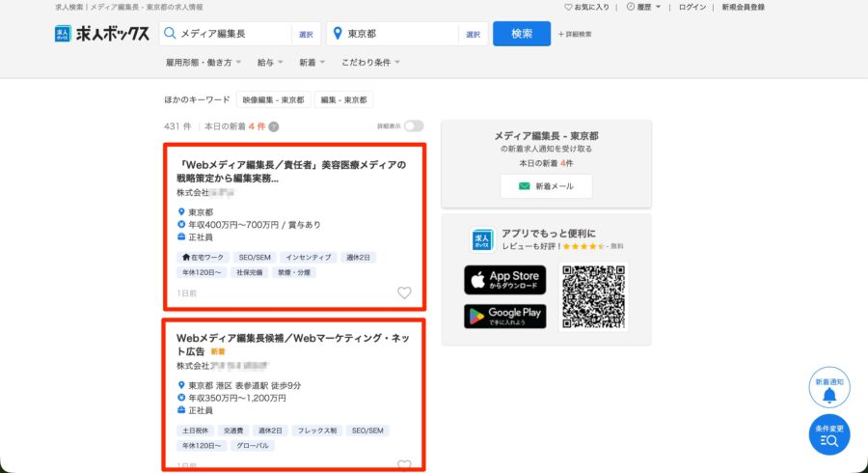Viewport: 868px width, 473px height.
Task: Click the help question mark beside 本日の新着
Action: [x=274, y=126]
